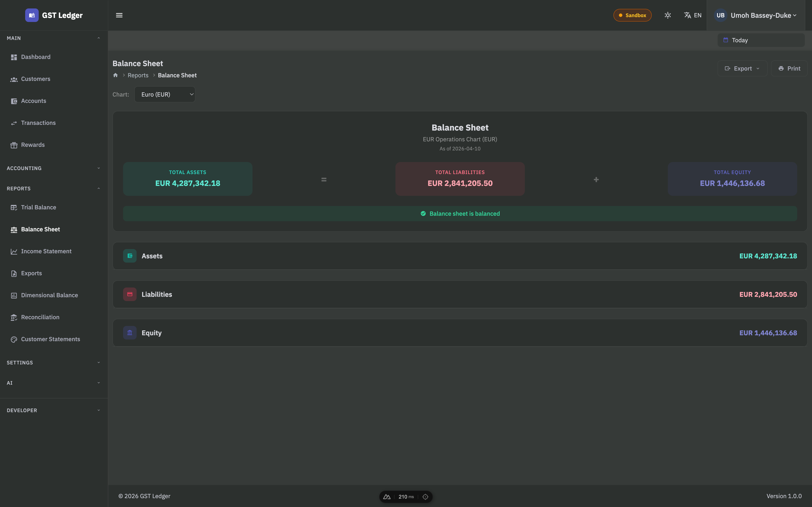The image size is (812, 507).
Task: Click the crosshair icon in bottom devtools bar
Action: (x=425, y=497)
